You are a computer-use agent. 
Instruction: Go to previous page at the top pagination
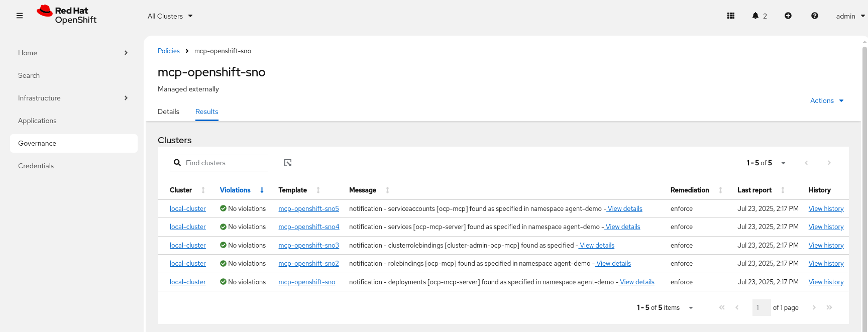click(x=806, y=163)
